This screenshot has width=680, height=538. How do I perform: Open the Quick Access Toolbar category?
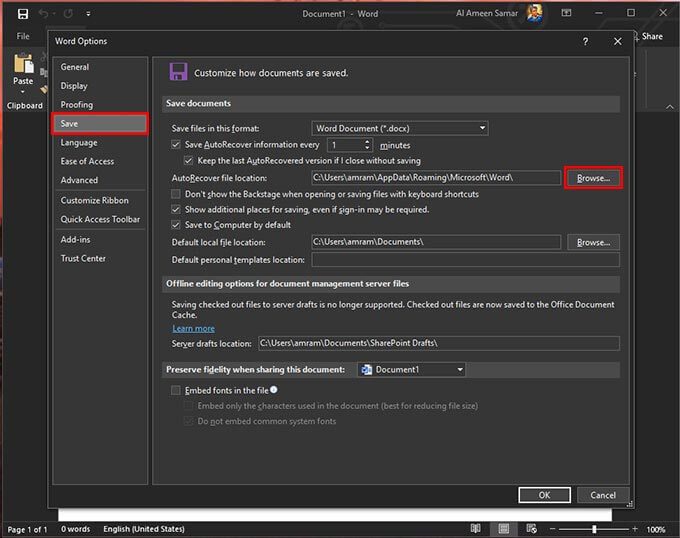tap(100, 219)
